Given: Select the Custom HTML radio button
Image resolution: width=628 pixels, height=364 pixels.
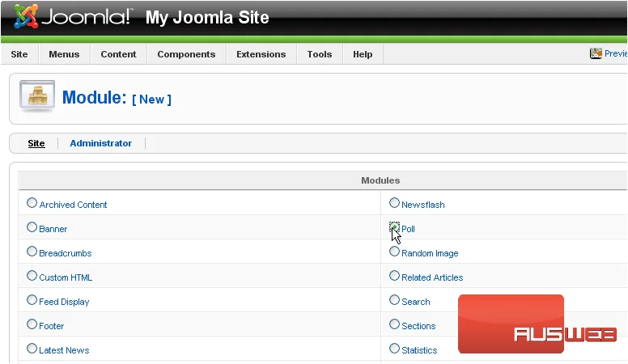Looking at the screenshot, I should click(x=32, y=276).
